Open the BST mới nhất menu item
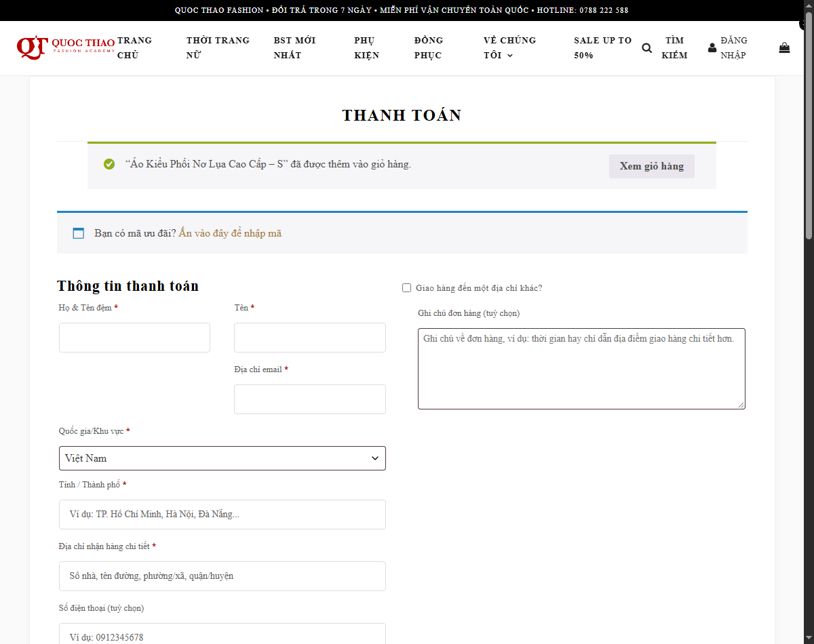The height and width of the screenshot is (644, 814). 295,47
